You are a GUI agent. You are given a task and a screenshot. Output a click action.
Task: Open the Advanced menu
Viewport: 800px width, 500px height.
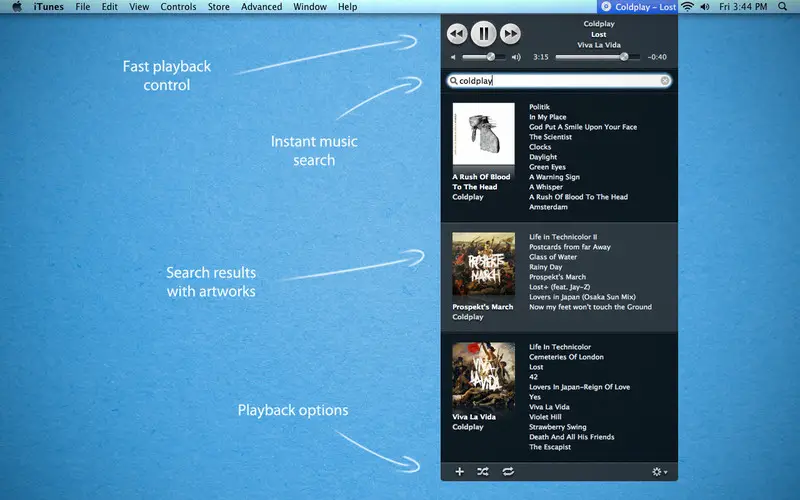261,7
